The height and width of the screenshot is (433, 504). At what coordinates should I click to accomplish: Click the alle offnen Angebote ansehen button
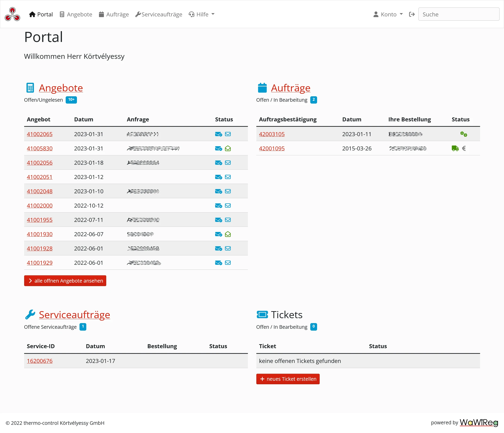click(x=65, y=281)
